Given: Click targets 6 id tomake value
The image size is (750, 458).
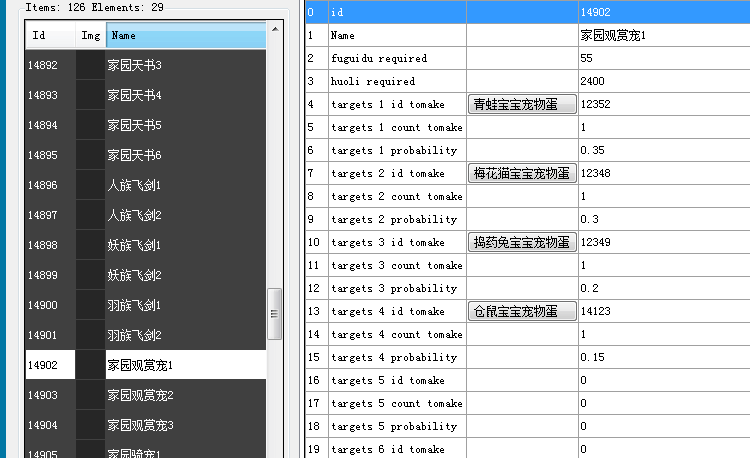Looking at the screenshot, I should pos(664,449).
